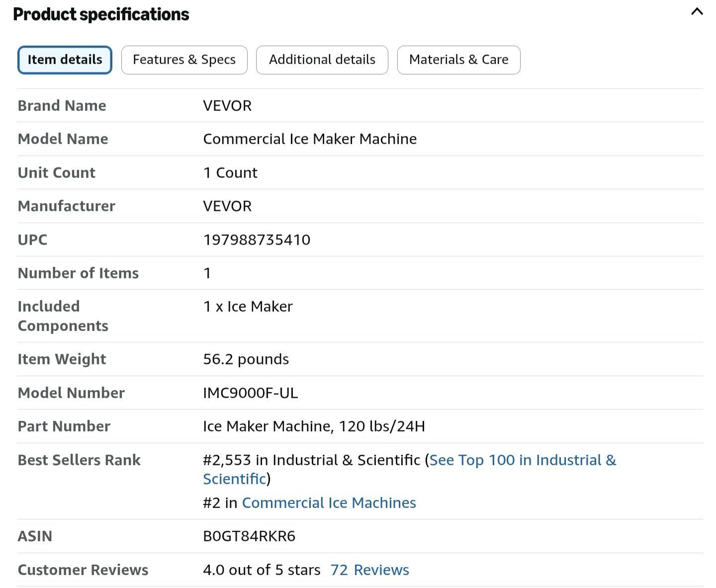This screenshot has width=716, height=588.
Task: Click the Unit Count label
Action: tap(56, 172)
